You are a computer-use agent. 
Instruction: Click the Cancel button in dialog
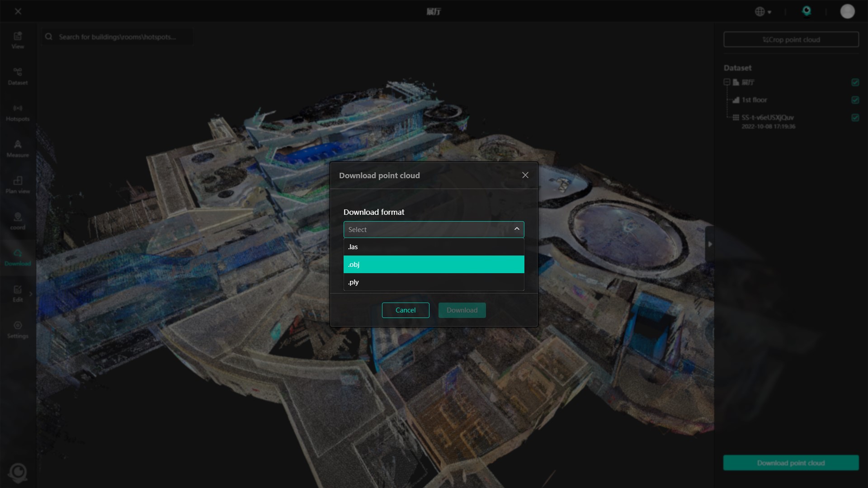click(x=405, y=310)
